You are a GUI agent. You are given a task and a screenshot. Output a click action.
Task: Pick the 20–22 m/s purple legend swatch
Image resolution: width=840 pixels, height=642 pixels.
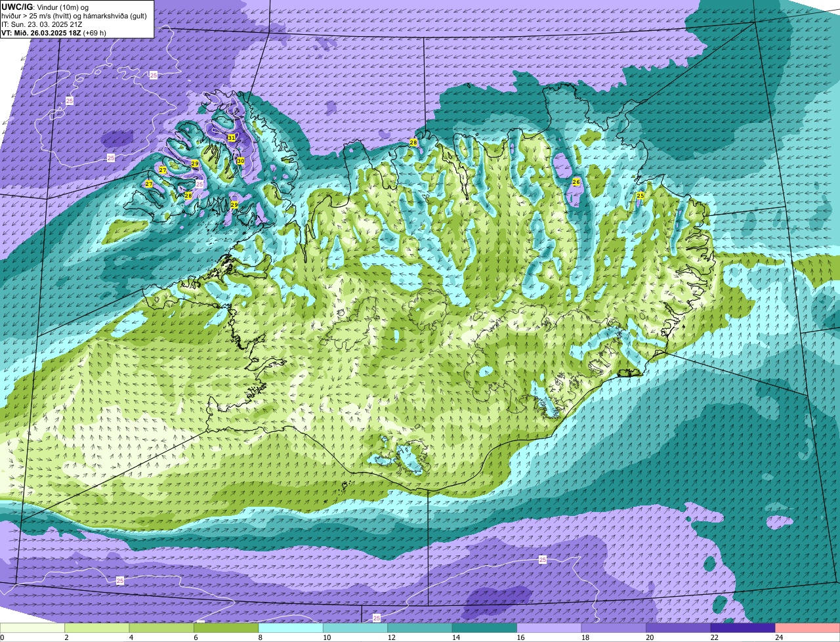pyautogui.click(x=679, y=628)
